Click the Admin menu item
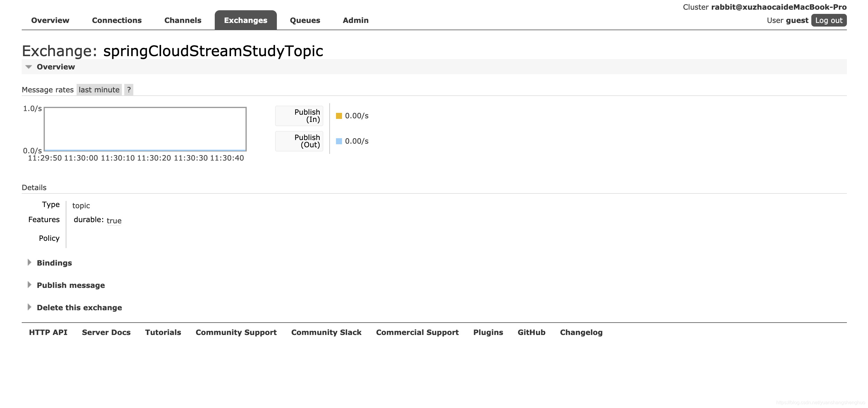The height and width of the screenshot is (408, 868). pyautogui.click(x=355, y=20)
